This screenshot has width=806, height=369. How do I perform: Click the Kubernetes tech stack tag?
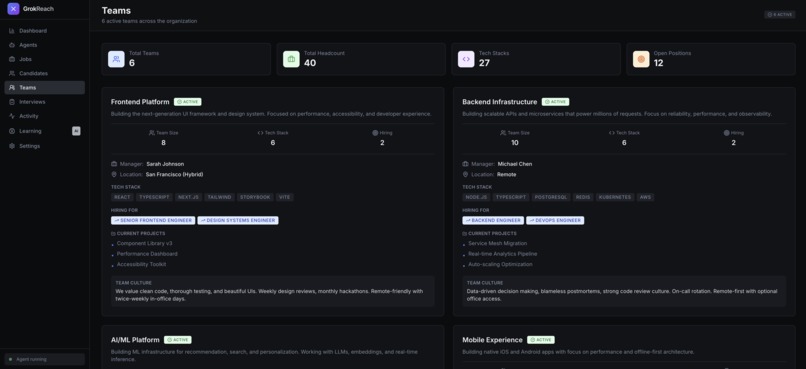point(615,197)
